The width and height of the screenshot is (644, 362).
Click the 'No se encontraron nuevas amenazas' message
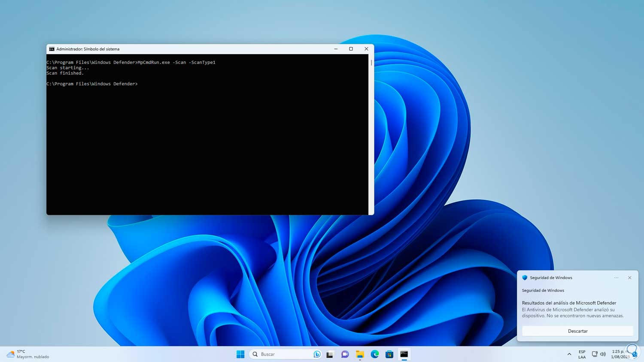point(585,316)
